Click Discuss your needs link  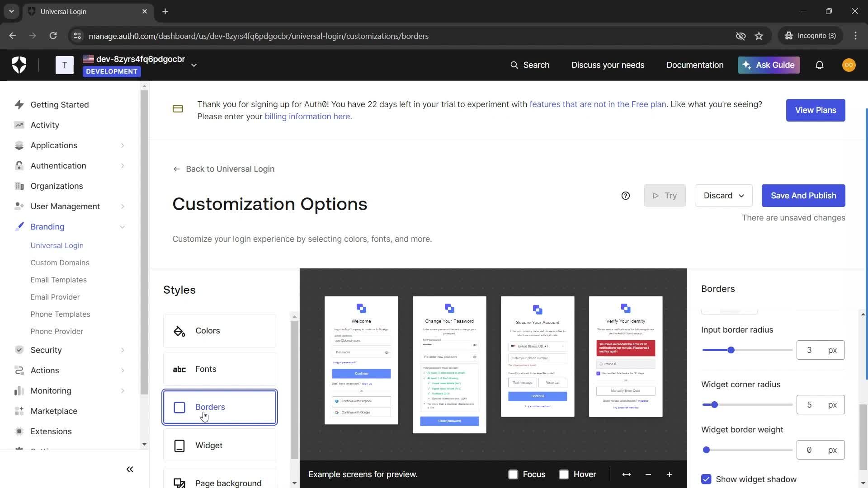point(608,65)
